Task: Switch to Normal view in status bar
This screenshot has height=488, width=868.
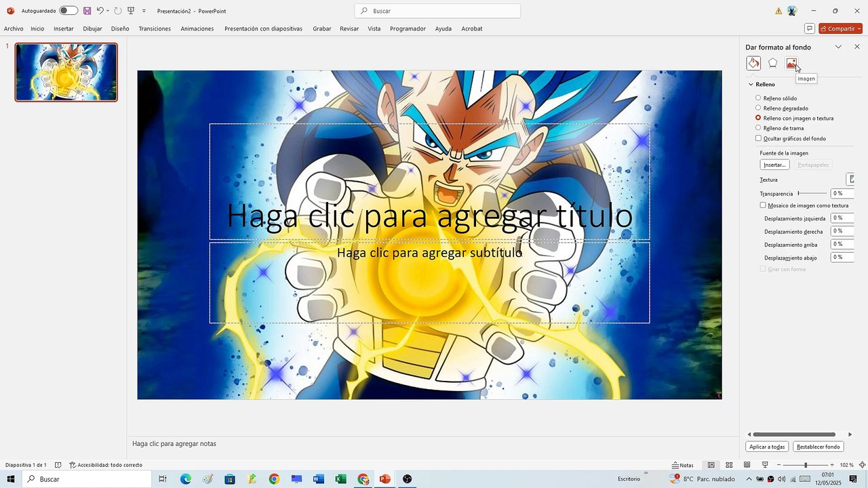Action: 711,465
